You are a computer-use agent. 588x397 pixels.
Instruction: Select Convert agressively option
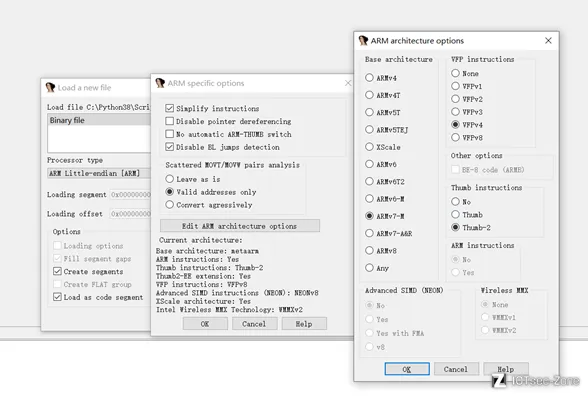click(170, 205)
